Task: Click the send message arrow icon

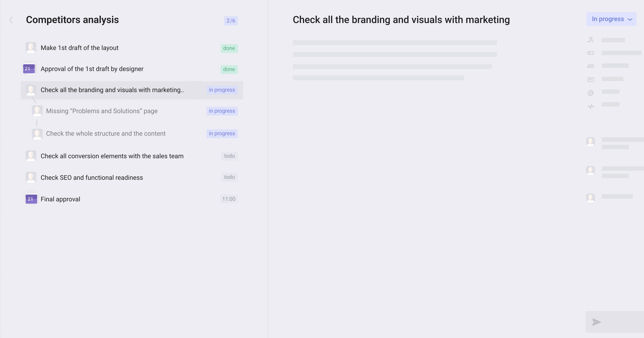Action: click(596, 322)
